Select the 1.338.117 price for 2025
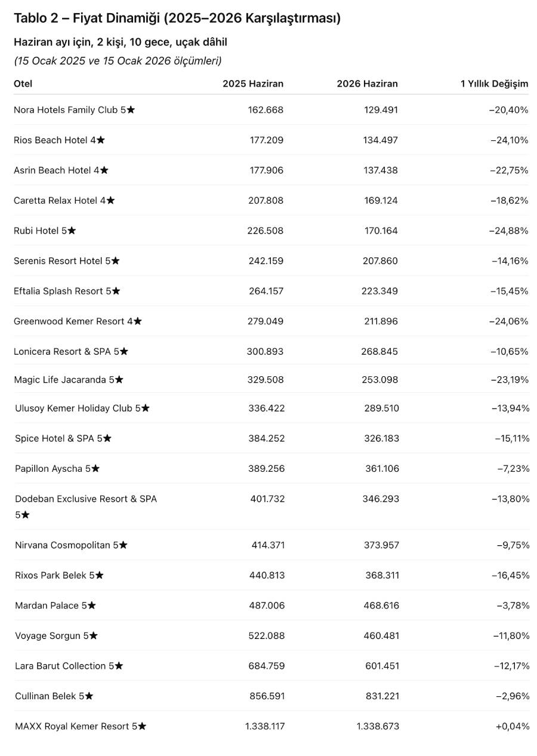The height and width of the screenshot is (756, 537). point(264,726)
